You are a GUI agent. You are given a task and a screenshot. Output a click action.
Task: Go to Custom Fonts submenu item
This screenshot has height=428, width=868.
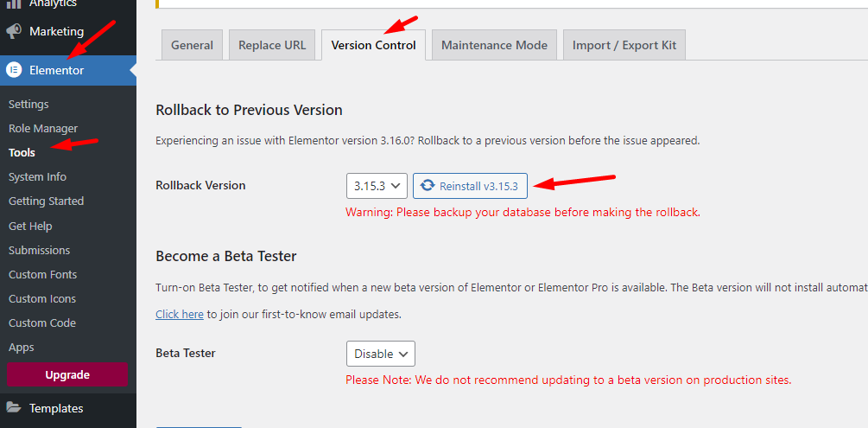pos(42,274)
